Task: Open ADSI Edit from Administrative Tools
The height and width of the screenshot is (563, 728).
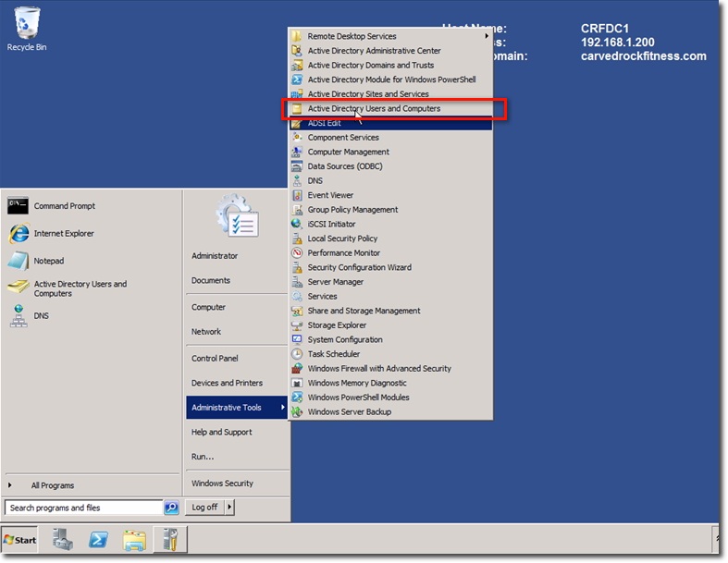Action: 390,123
